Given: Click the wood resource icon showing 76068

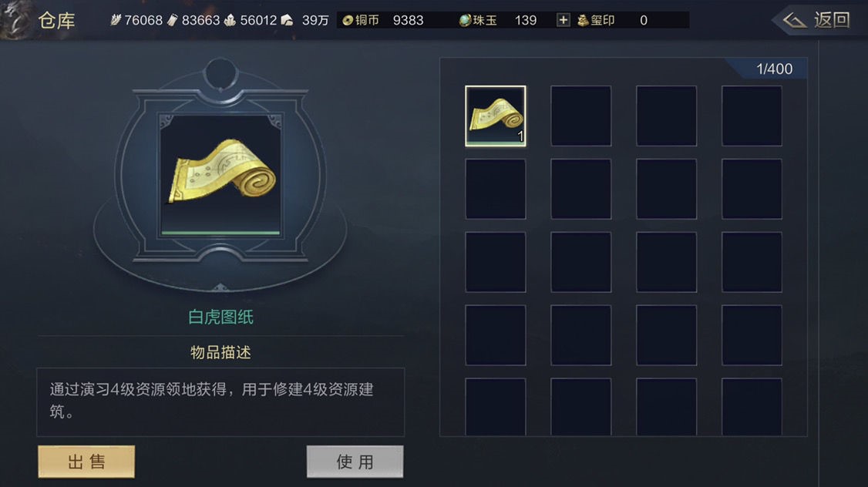Looking at the screenshot, I should (x=116, y=21).
